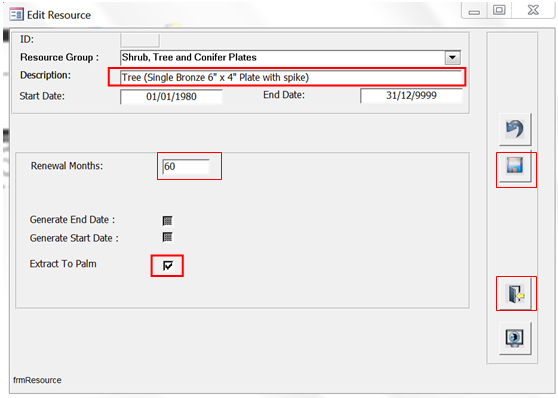Click the 'Resource Group :' label
Image resolution: width=558 pixels, height=398 pixels.
pyautogui.click(x=59, y=57)
